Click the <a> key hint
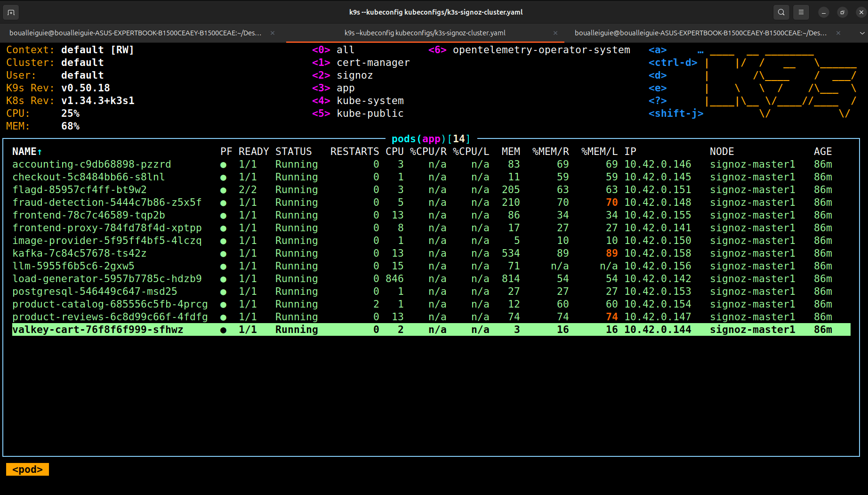868x495 pixels. (x=658, y=50)
